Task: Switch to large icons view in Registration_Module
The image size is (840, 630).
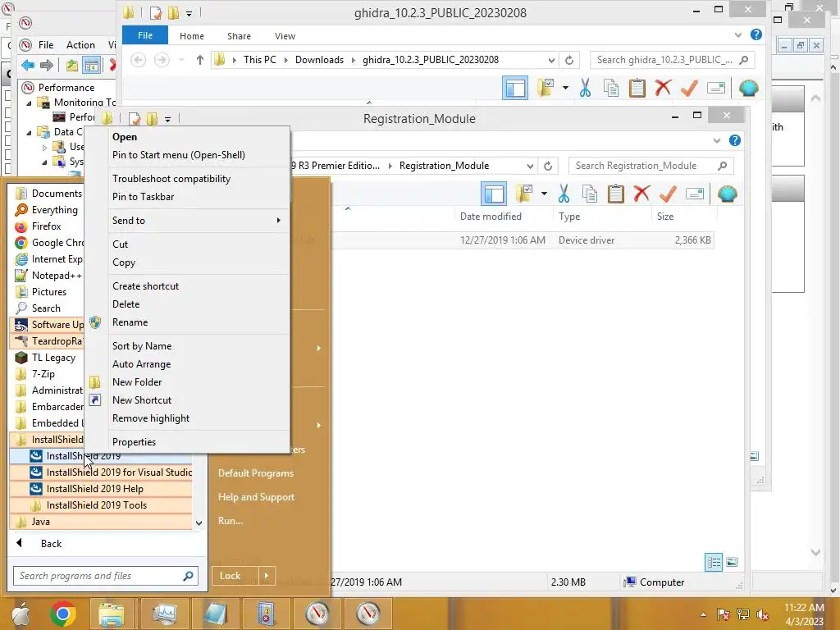Action: coord(732,562)
